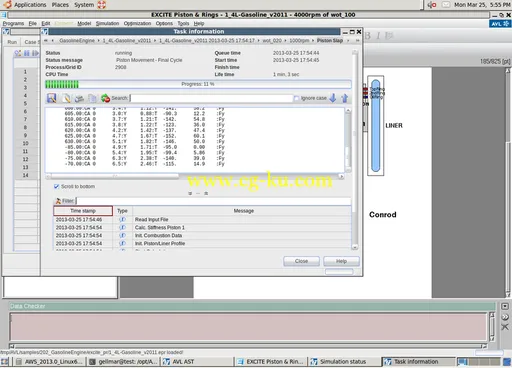Click the Run tab behind the dialog
Viewport: 512px width, 368px height.
point(12,42)
